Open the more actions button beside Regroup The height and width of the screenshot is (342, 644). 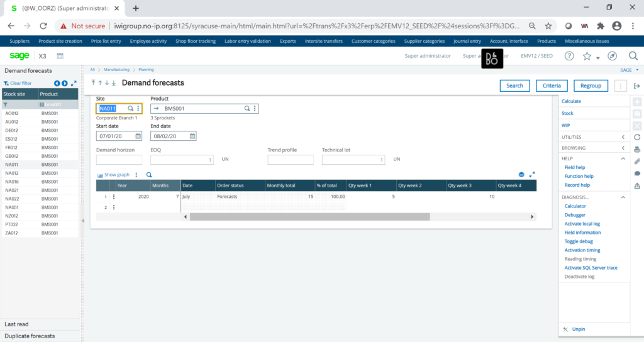621,85
